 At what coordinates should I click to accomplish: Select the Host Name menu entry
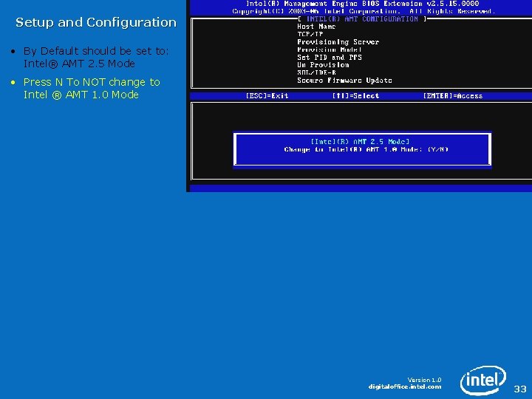316,27
